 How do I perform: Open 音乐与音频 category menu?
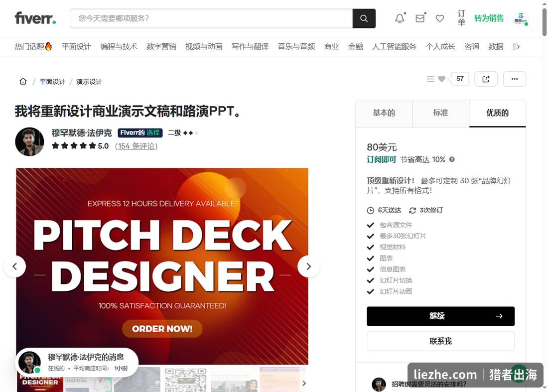click(x=296, y=46)
